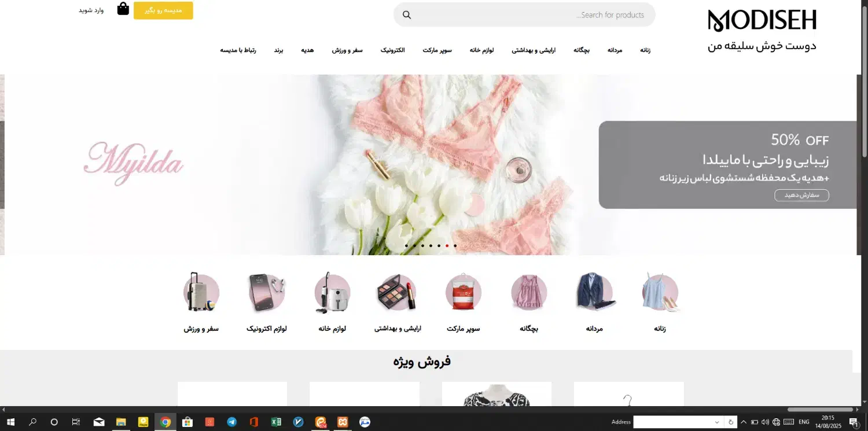Open the suitcase travel and sport category
Viewport: 868px width, 431px height.
click(201, 292)
